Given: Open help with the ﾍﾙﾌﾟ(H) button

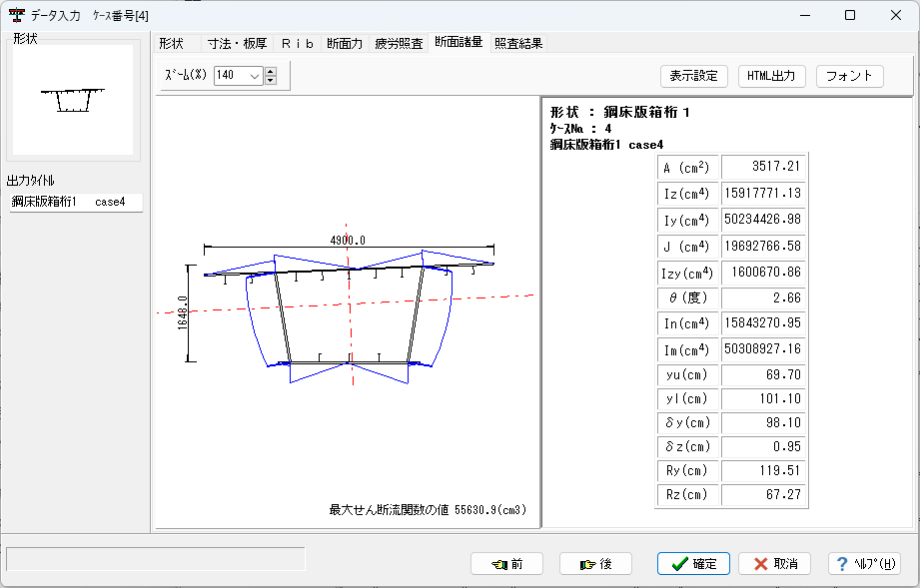Looking at the screenshot, I should [864, 564].
